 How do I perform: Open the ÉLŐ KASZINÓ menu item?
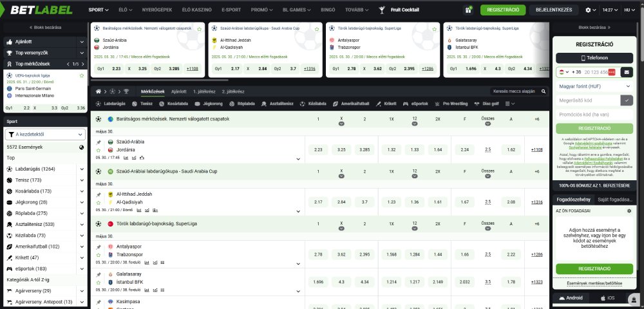coord(196,10)
